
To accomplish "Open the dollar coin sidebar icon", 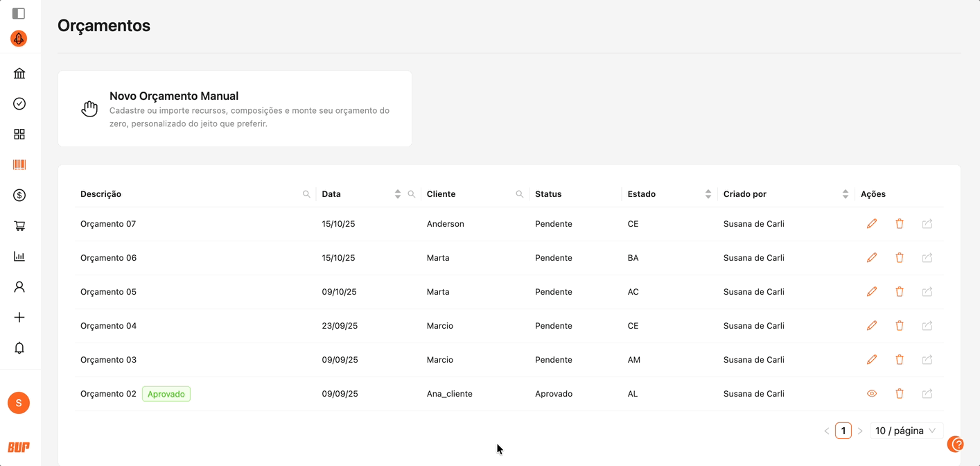I will pos(19,196).
